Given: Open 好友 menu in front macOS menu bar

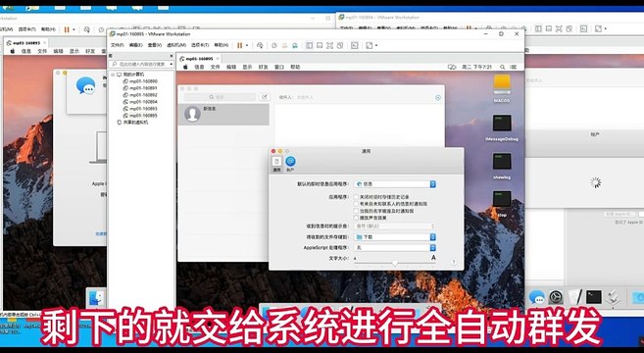Looking at the screenshot, I should click(263, 67).
